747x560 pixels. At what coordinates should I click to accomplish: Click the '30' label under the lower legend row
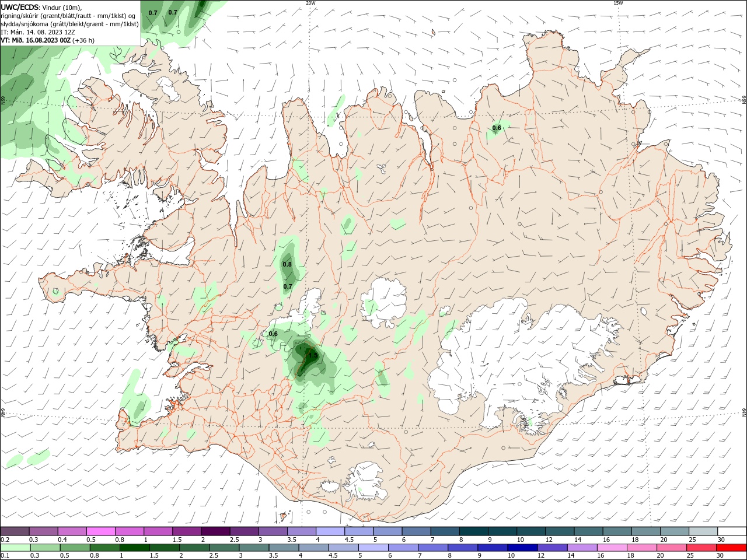pyautogui.click(x=720, y=556)
